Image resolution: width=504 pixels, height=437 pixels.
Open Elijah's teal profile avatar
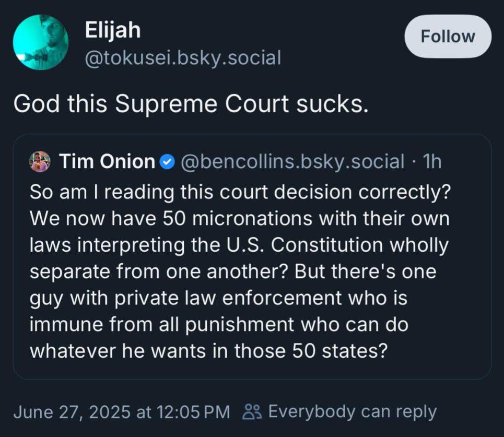tap(41, 42)
